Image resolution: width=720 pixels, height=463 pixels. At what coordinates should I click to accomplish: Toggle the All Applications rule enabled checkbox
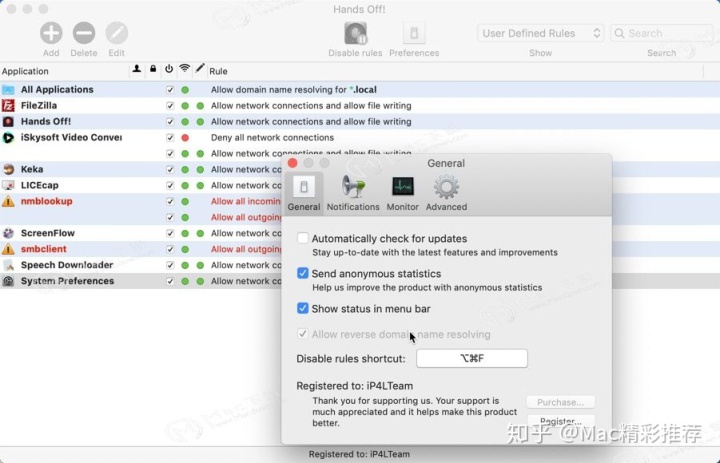(170, 90)
